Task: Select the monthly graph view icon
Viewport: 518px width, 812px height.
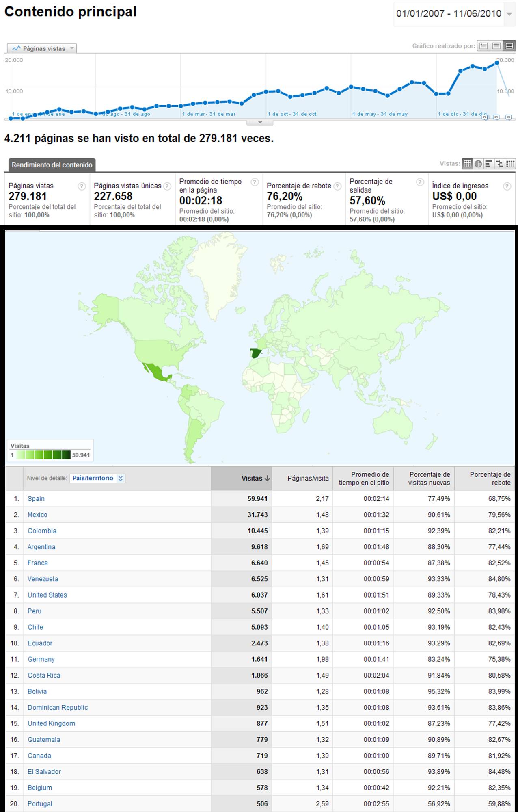Action: click(509, 46)
